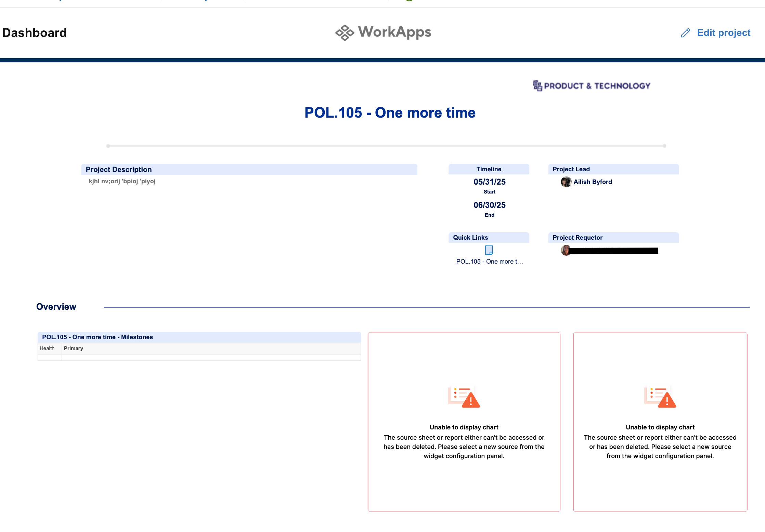Click the Product & Technology logo

(x=592, y=86)
